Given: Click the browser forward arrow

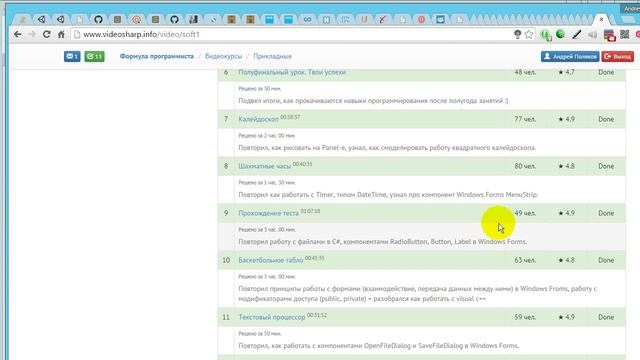Looking at the screenshot, I should tap(32, 35).
